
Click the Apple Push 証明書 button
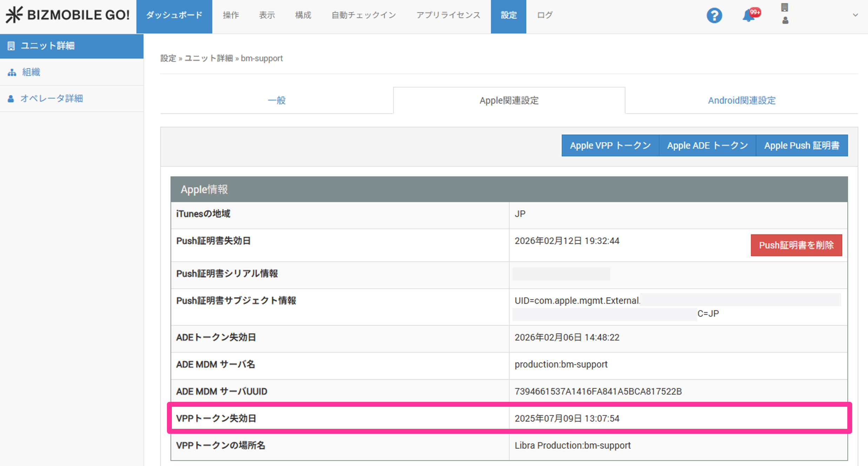tap(802, 146)
